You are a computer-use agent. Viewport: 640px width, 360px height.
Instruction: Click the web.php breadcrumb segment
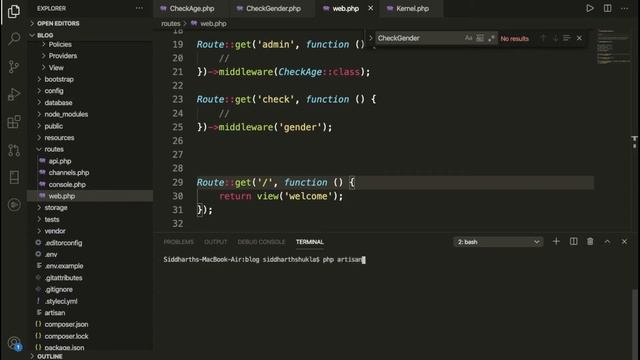click(213, 24)
